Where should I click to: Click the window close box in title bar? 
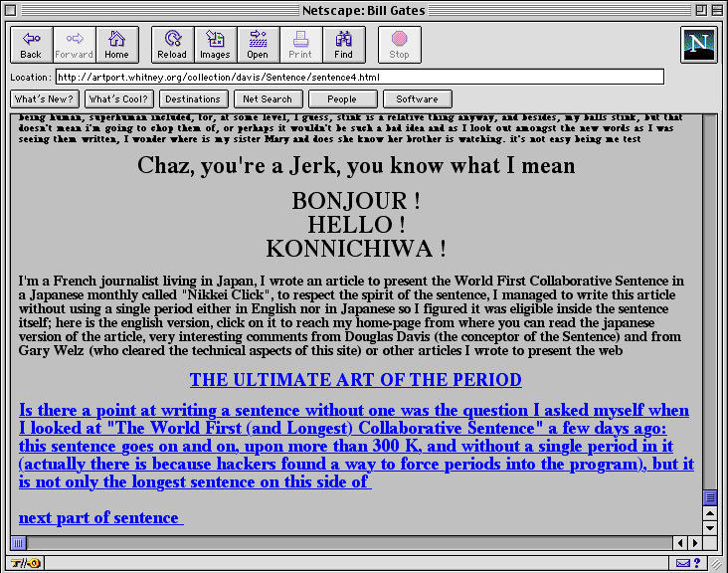point(10,10)
